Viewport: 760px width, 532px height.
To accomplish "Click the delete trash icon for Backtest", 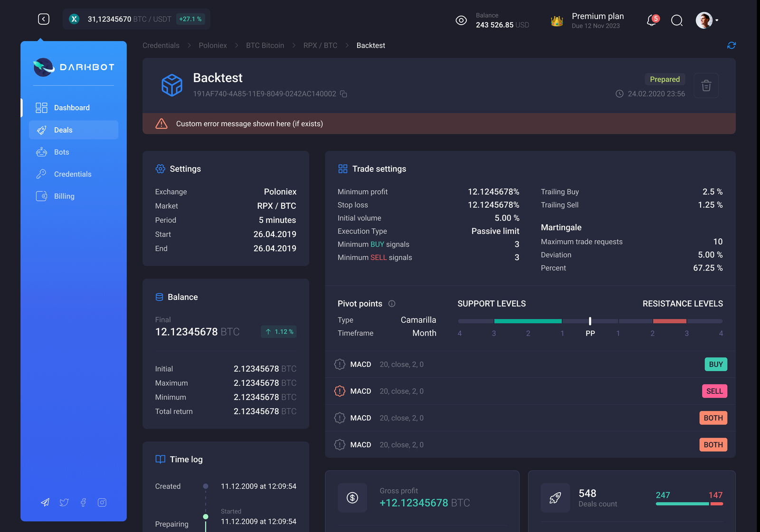I will (x=706, y=86).
